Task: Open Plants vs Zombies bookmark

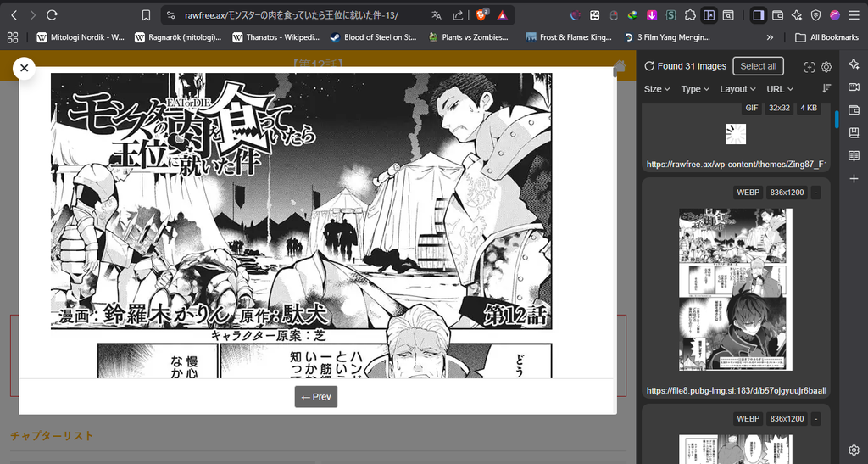Action: [468, 37]
